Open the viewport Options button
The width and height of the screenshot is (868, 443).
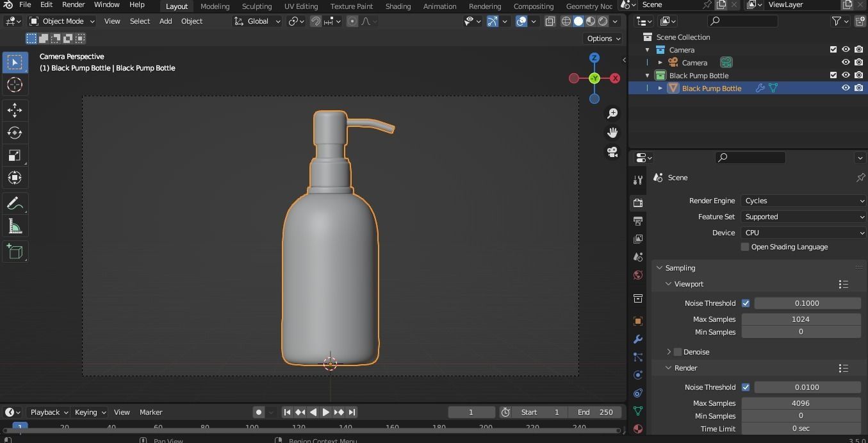(x=603, y=38)
